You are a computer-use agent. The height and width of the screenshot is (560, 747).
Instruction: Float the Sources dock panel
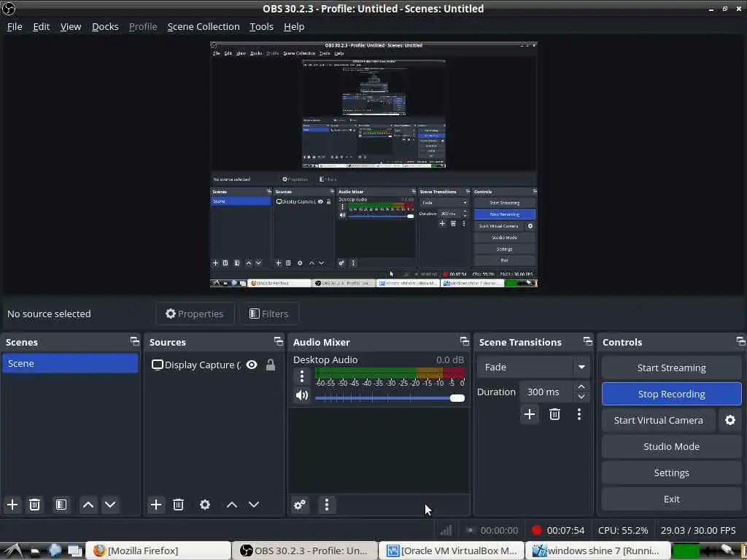point(279,341)
